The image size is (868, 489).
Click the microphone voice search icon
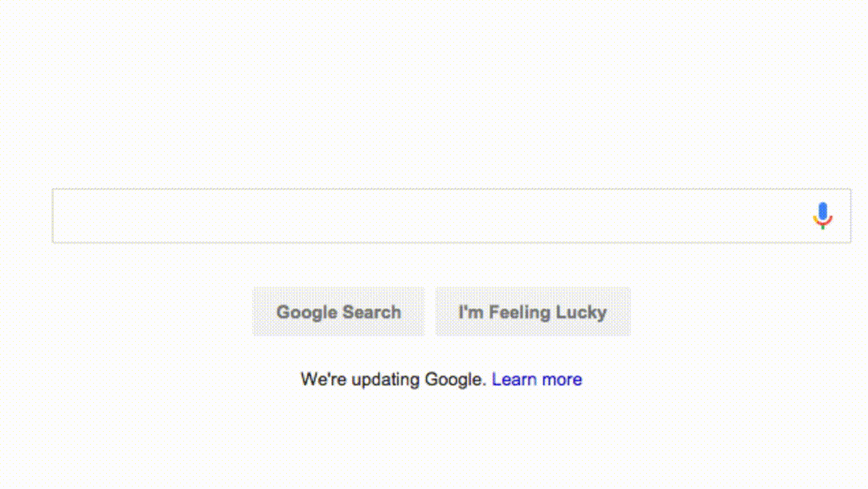822,216
